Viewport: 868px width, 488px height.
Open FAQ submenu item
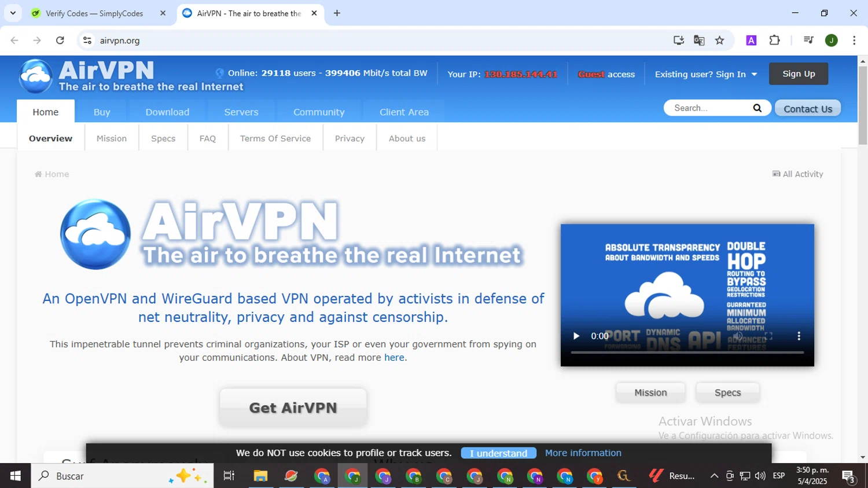pos(208,138)
